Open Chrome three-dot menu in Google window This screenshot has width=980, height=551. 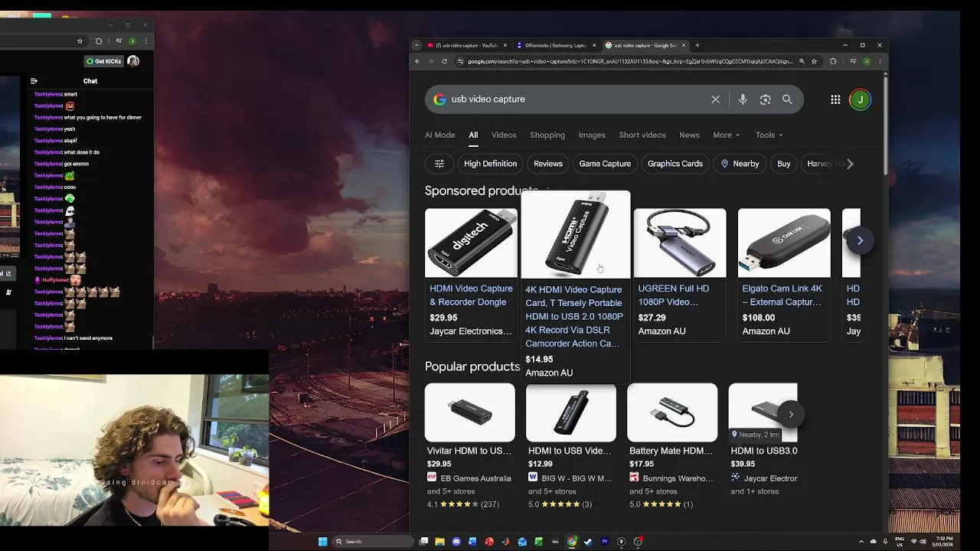pyautogui.click(x=880, y=61)
